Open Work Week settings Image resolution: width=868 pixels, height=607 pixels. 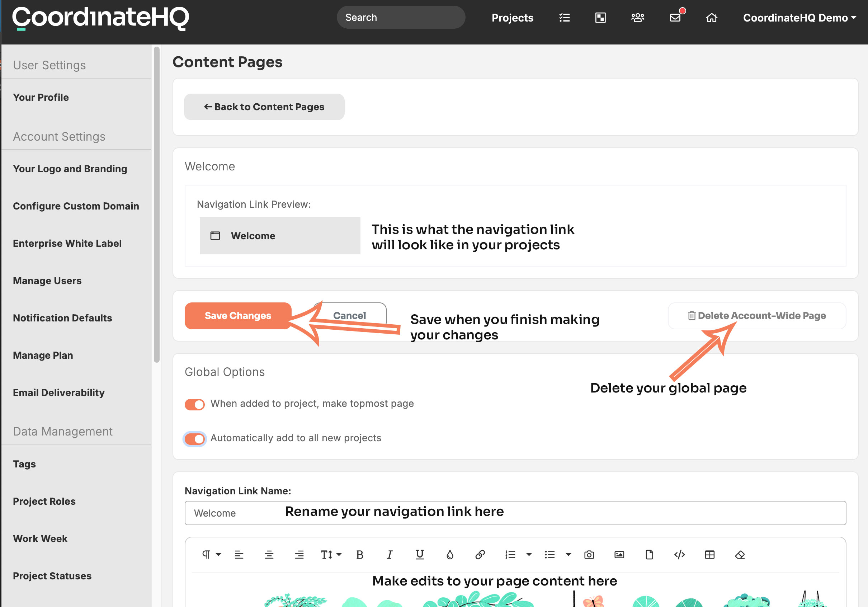40,538
